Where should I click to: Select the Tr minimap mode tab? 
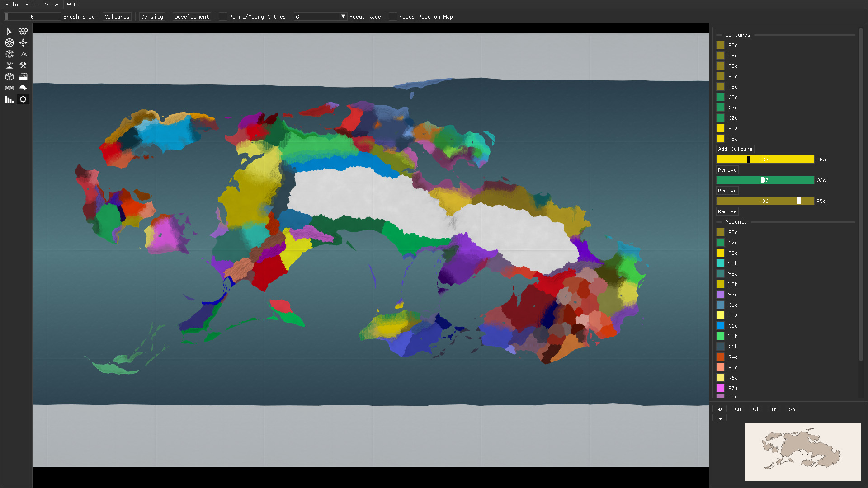coord(774,409)
